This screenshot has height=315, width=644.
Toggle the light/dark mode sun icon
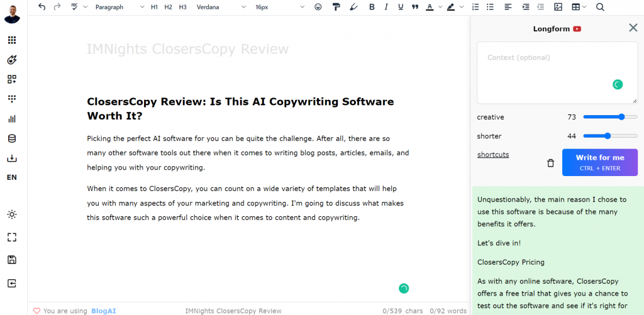(12, 214)
